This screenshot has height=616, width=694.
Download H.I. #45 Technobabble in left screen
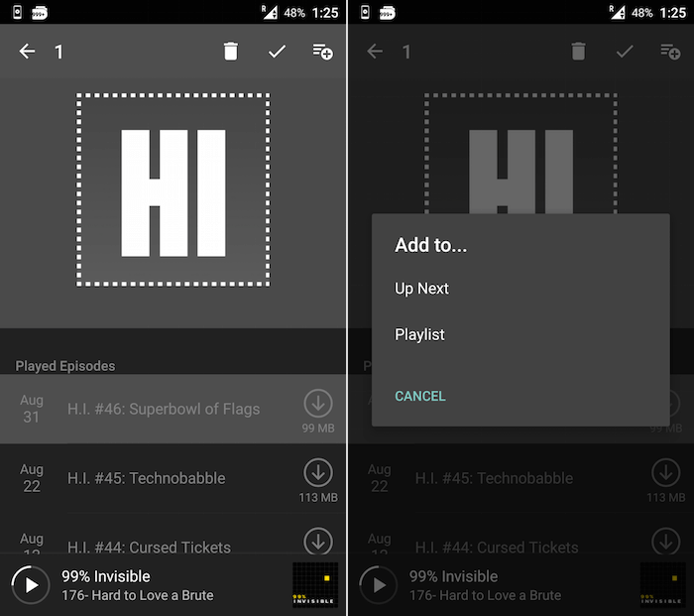(318, 473)
